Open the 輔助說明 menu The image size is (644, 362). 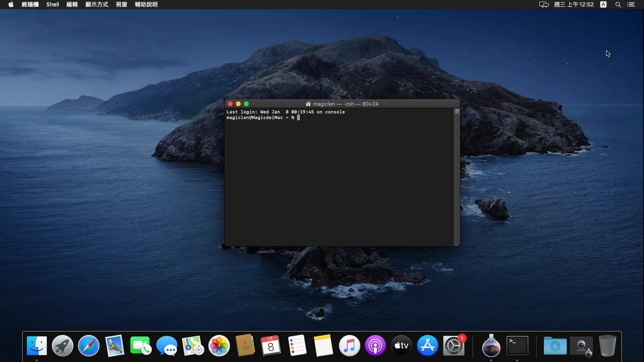tap(146, 4)
